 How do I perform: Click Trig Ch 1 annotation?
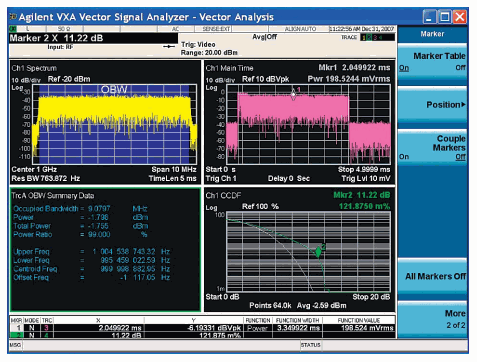221,178
